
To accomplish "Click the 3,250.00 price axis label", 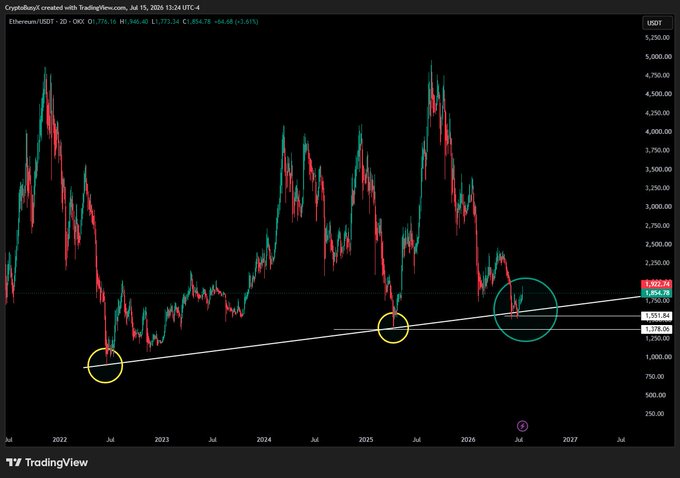I will pos(657,188).
